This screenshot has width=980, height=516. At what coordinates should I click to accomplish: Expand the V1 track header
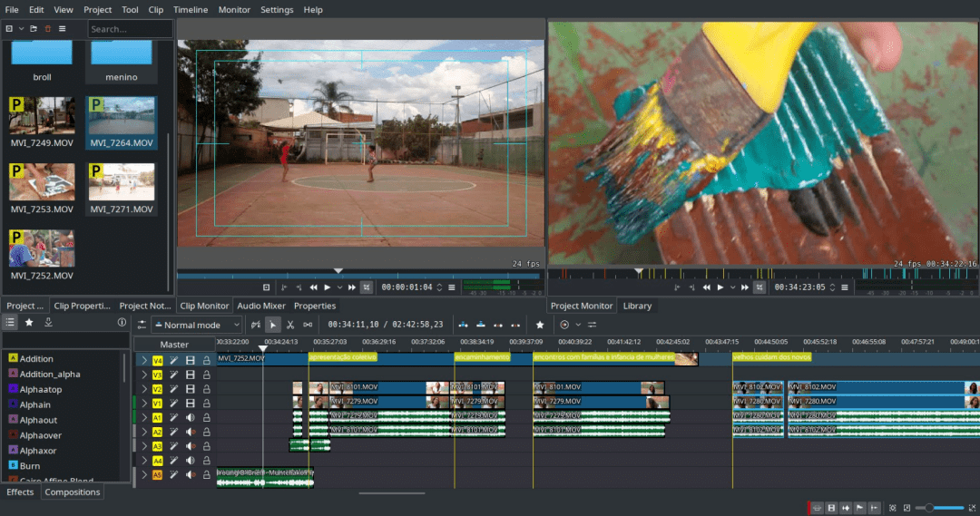click(144, 404)
